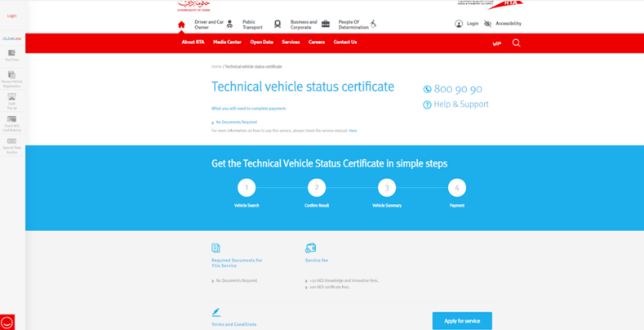Open the About RTA menu item
644x330 pixels.
tap(193, 42)
